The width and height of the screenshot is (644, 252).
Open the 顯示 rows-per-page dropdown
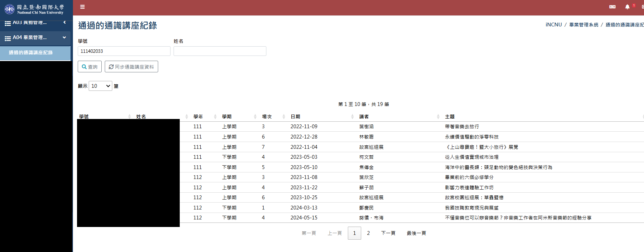pyautogui.click(x=100, y=86)
